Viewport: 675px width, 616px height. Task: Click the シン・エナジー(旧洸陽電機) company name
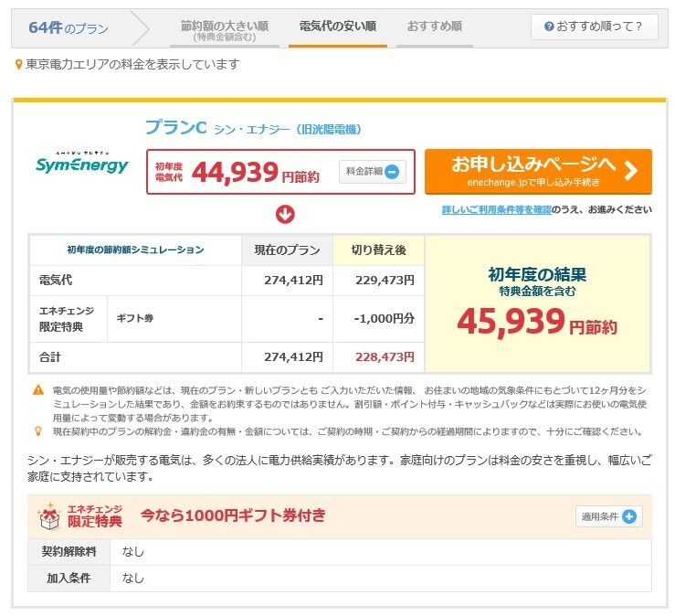point(288,130)
